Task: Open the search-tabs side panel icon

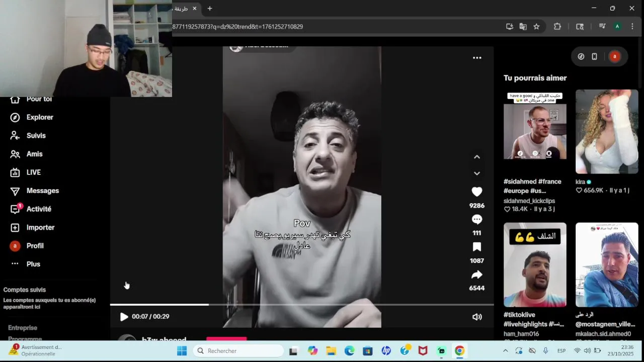Action: click(580, 27)
